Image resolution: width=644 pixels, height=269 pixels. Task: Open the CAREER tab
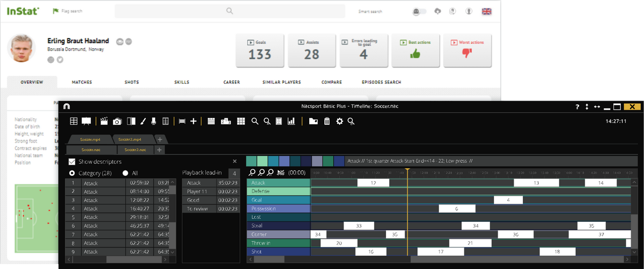(232, 82)
